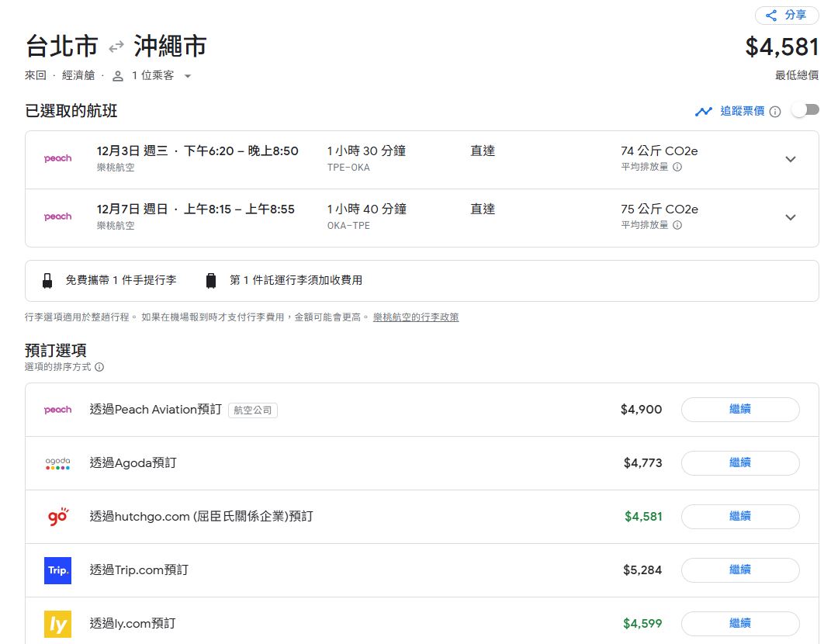824x644 pixels.
Task: Click info icon next to 選項的排序方式
Action: [x=99, y=367]
